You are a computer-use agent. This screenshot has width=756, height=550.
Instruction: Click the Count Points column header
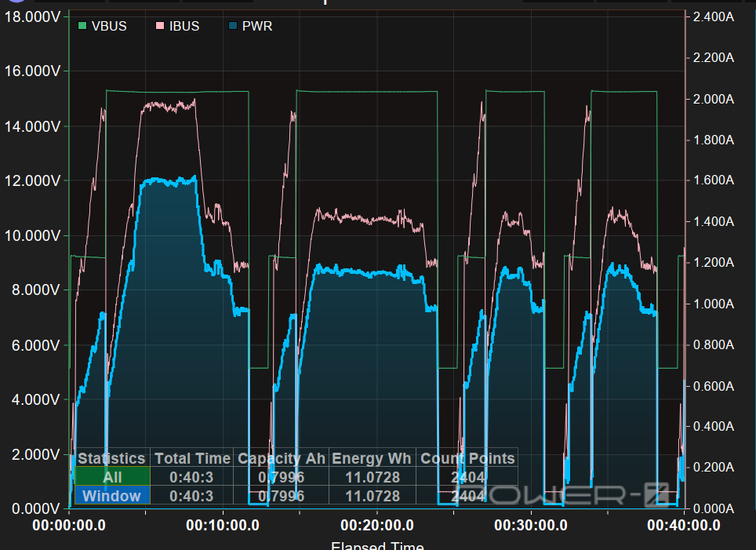click(x=468, y=458)
